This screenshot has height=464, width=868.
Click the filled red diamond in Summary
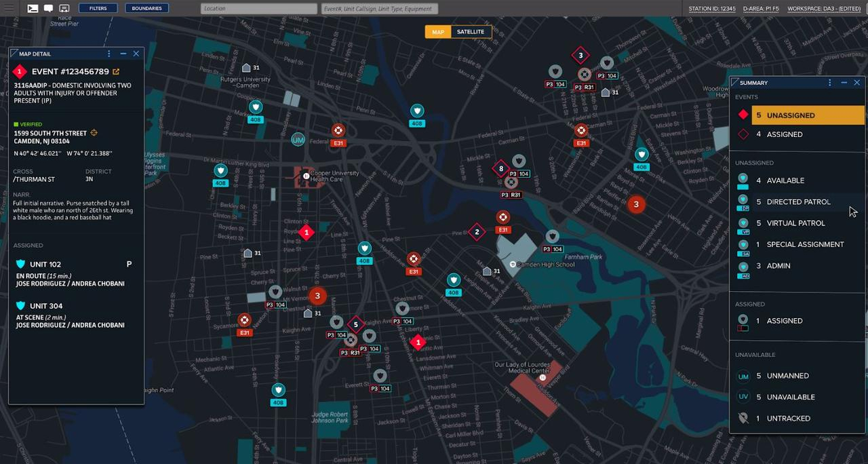[x=743, y=115]
